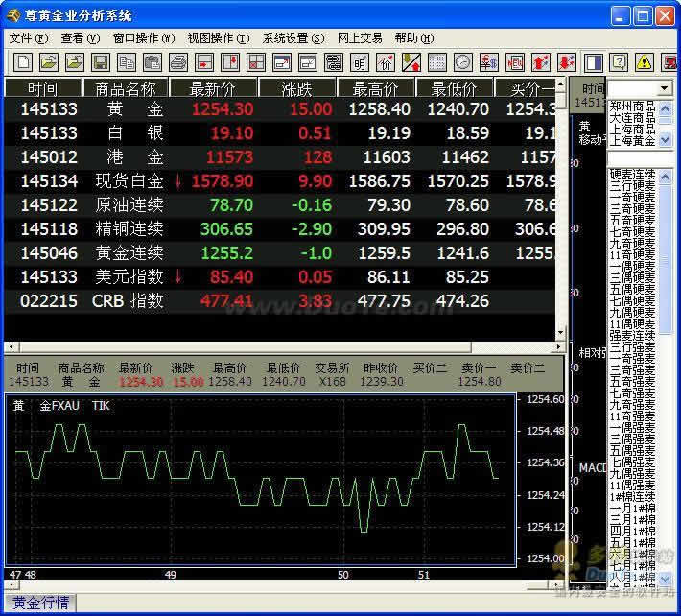Click the red NEW news icon
Image resolution: width=681 pixels, height=616 pixels.
[515, 63]
